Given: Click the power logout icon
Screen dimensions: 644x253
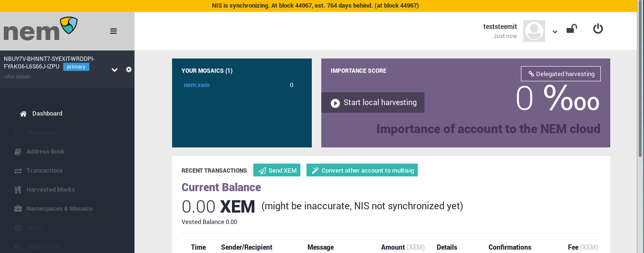Looking at the screenshot, I should (598, 29).
